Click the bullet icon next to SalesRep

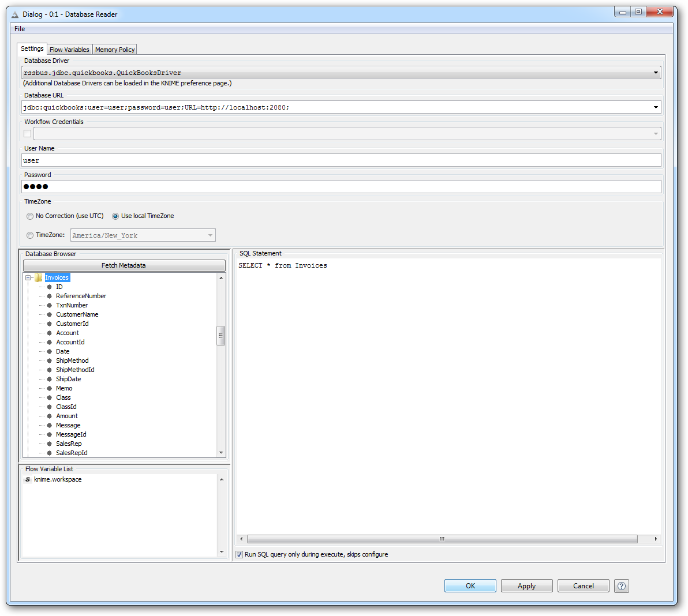click(49, 444)
